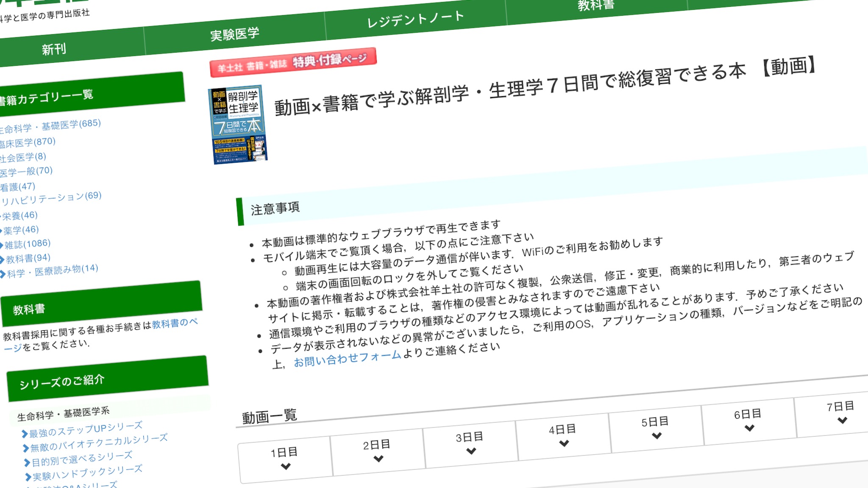Viewport: 868px width, 488px height.
Task: Click arrow icon beside 教科書(94) category
Action: pos(2,260)
